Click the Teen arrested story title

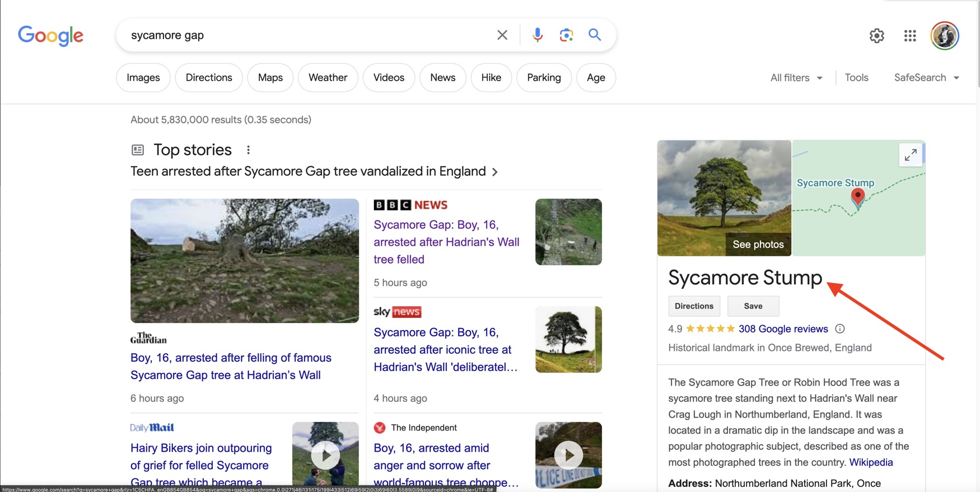[308, 171]
